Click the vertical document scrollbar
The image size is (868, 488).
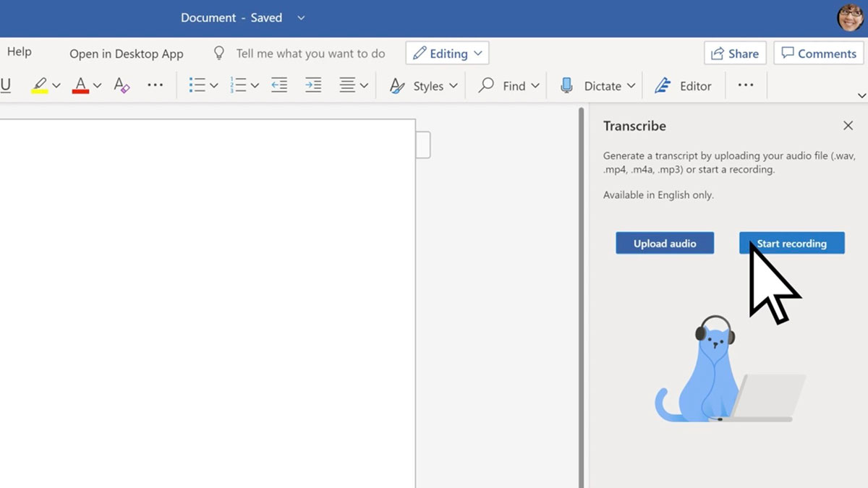(579, 289)
